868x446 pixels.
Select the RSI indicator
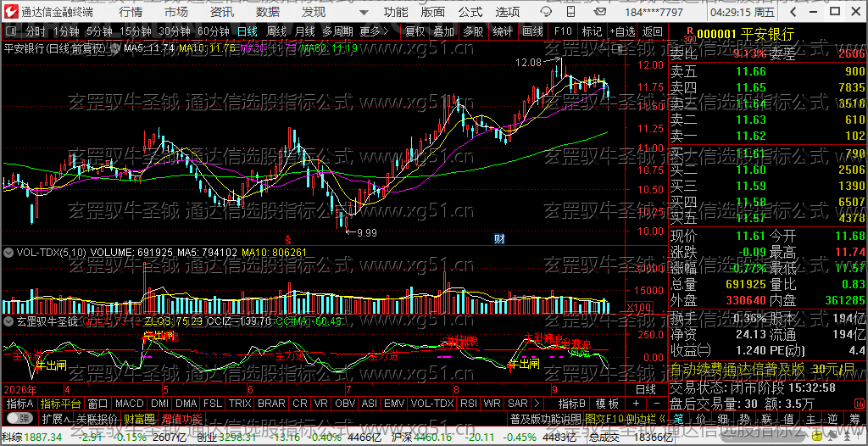pyautogui.click(x=468, y=404)
